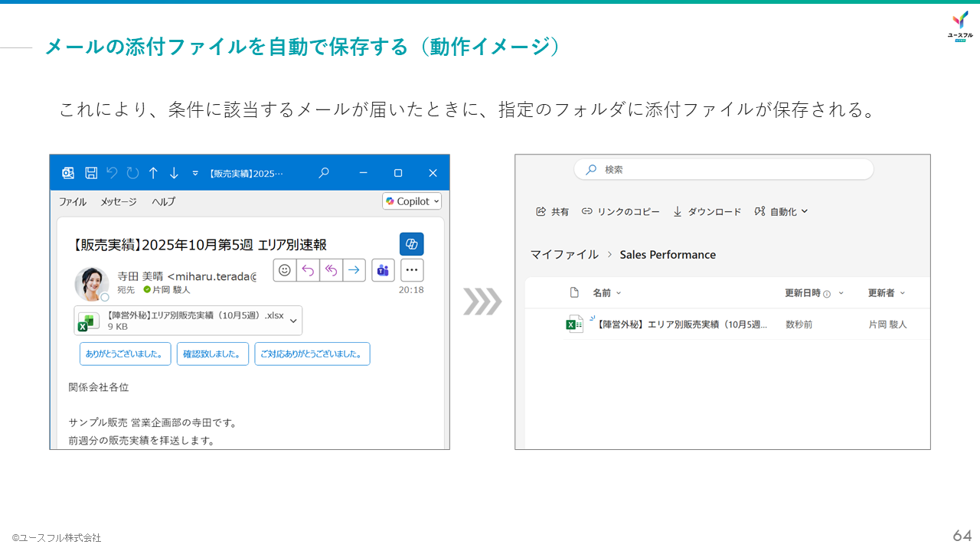Click the 更新日時 info circle icon
Screen dimensions: 980x551
(827, 294)
